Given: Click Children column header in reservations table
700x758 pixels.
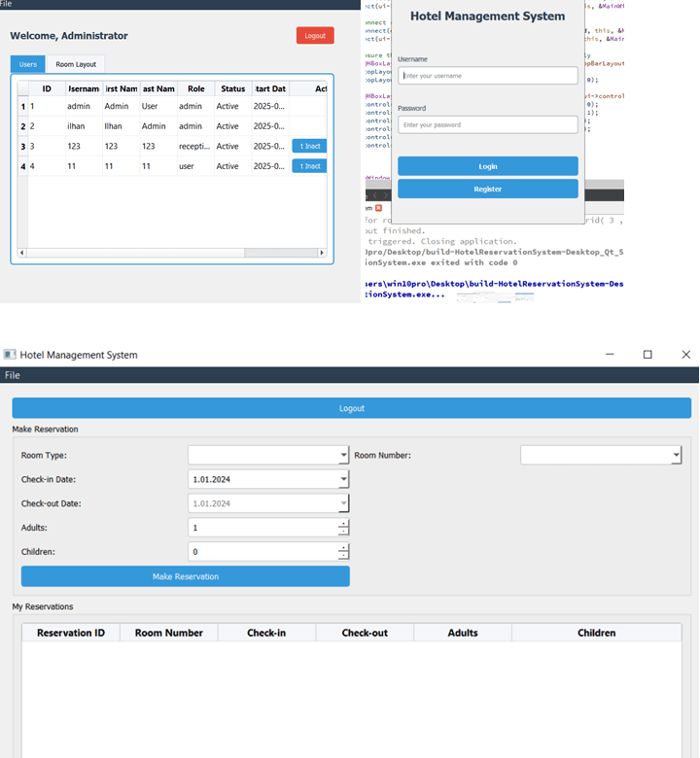Looking at the screenshot, I should [x=597, y=633].
